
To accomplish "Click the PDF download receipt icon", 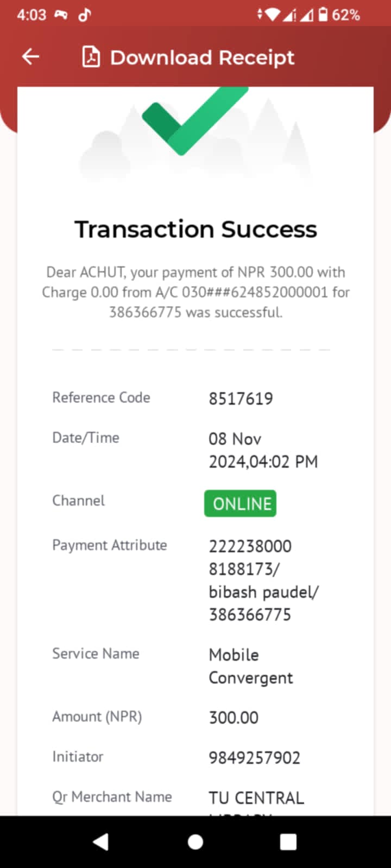I will (x=91, y=57).
